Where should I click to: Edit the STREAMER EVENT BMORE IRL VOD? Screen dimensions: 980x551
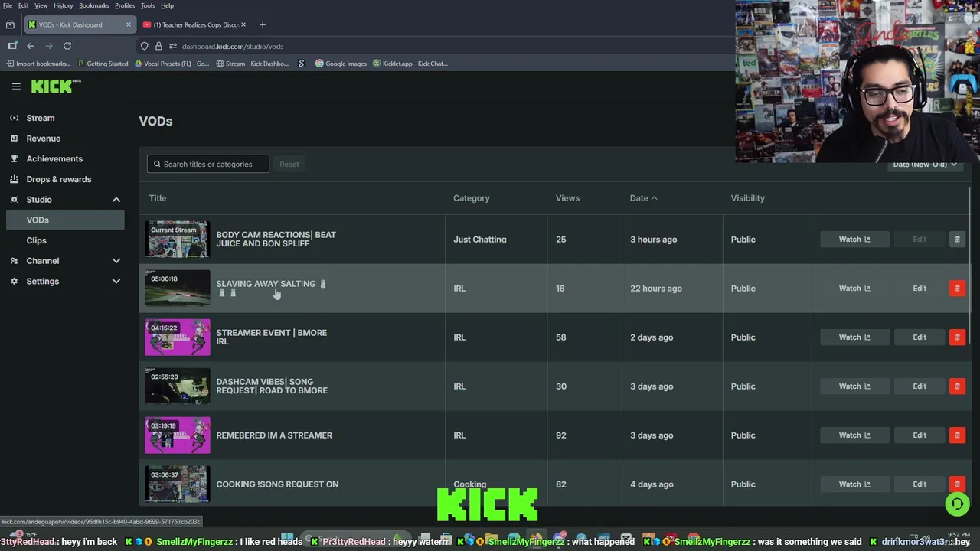click(x=920, y=337)
